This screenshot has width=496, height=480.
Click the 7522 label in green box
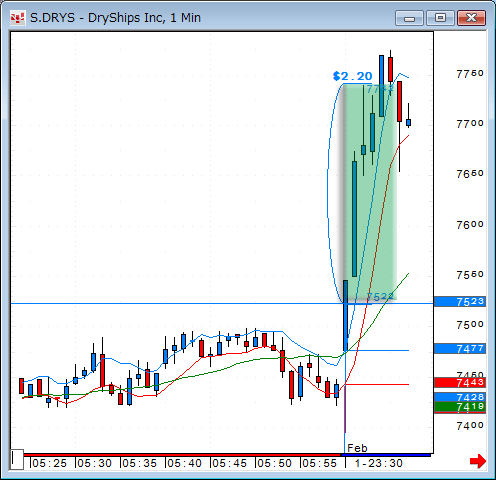click(380, 296)
